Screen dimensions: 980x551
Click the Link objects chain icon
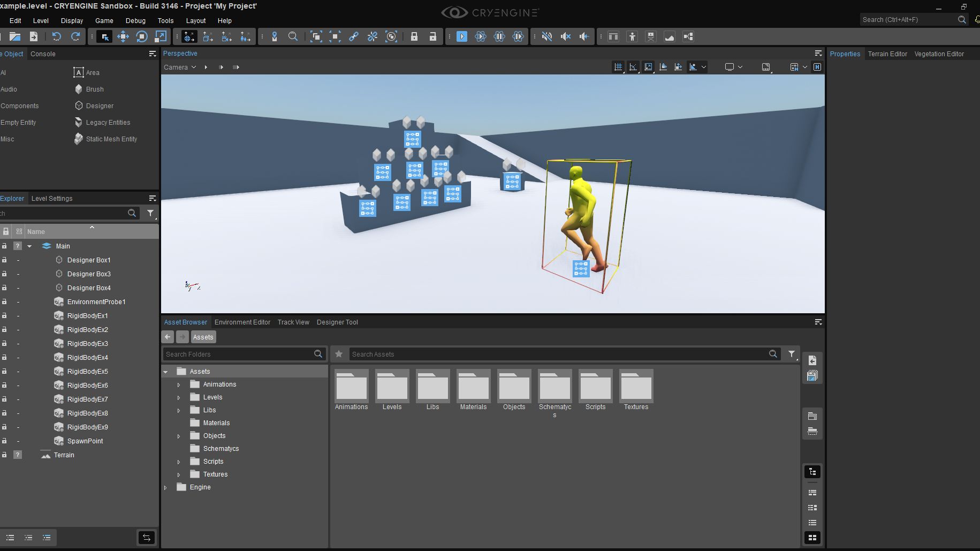click(354, 36)
